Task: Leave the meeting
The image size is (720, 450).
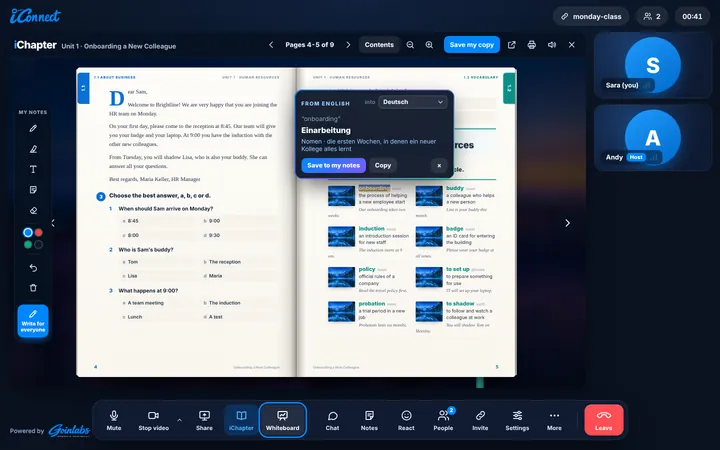Action: (604, 420)
